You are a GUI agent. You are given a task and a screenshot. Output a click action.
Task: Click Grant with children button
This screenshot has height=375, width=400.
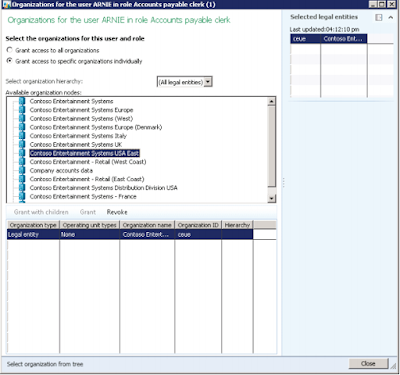point(41,212)
